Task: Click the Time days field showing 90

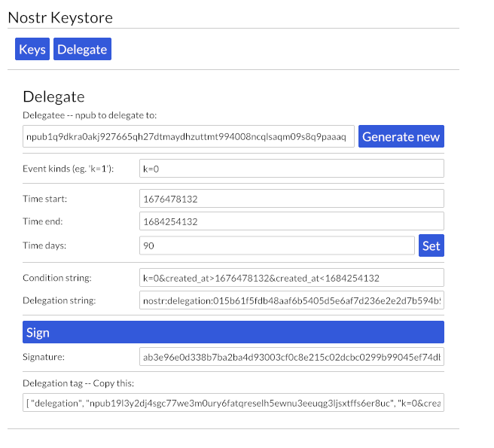Action: tap(277, 245)
